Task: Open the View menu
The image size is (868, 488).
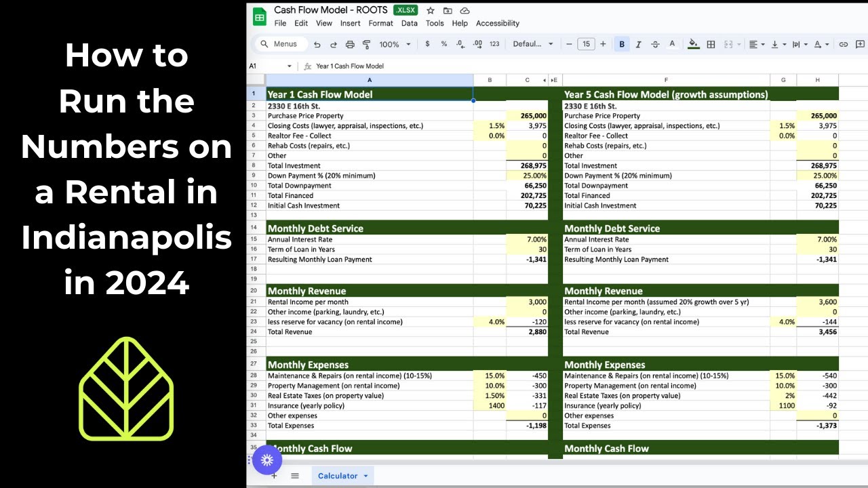Action: point(324,23)
